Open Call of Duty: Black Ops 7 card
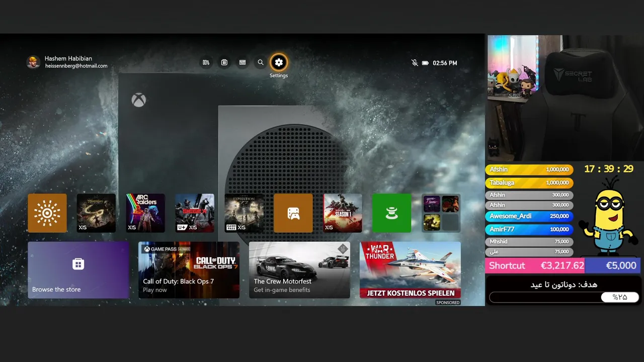The image size is (644, 362). coord(189,270)
